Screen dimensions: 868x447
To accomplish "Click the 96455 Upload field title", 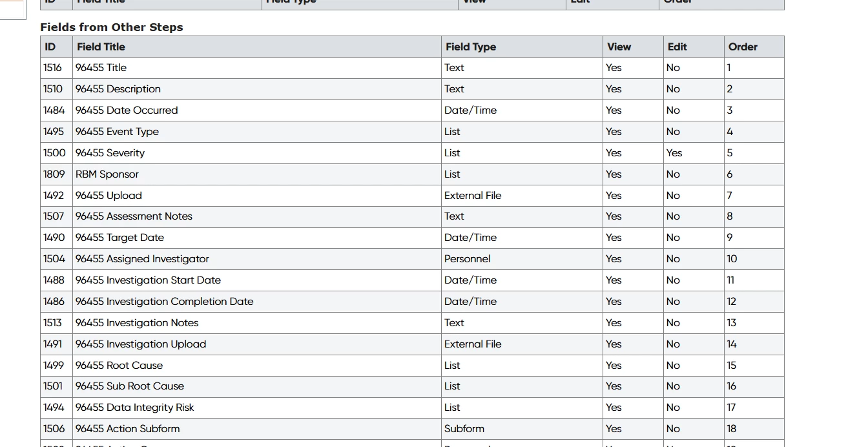I will 108,196.
